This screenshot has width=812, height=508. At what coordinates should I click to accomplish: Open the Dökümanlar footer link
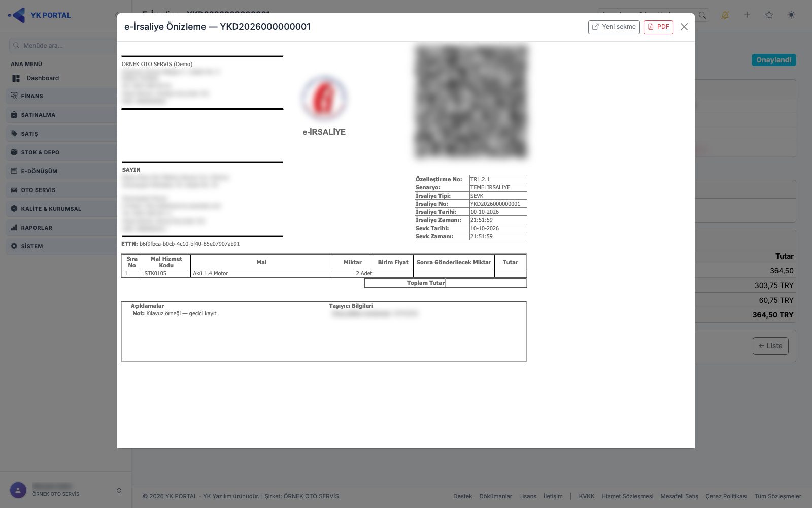(x=495, y=496)
